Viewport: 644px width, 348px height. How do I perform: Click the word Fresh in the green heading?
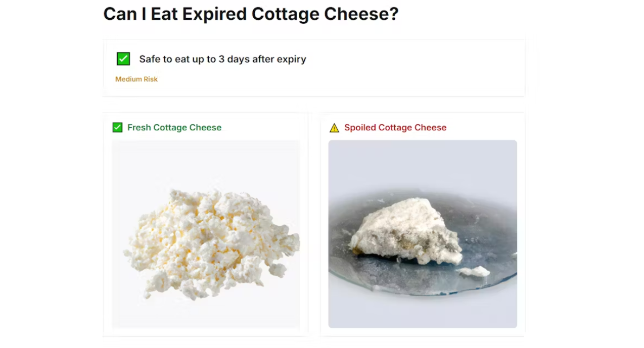[x=139, y=128]
